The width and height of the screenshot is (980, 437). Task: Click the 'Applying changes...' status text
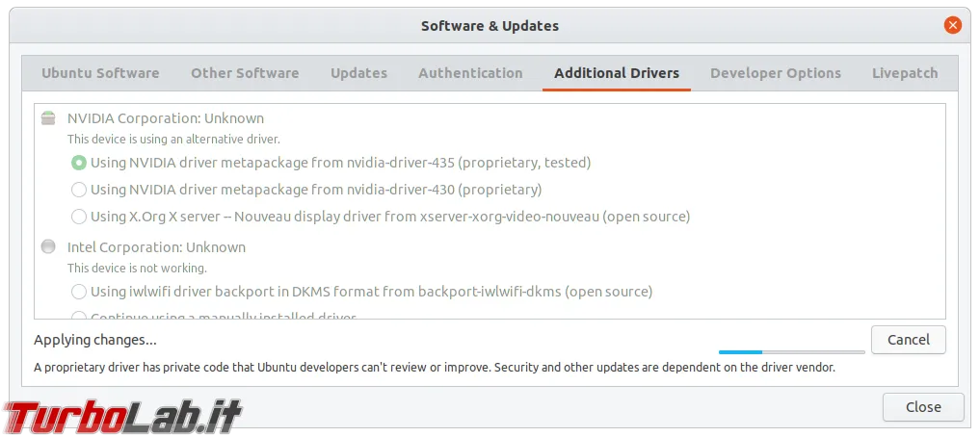coord(95,340)
